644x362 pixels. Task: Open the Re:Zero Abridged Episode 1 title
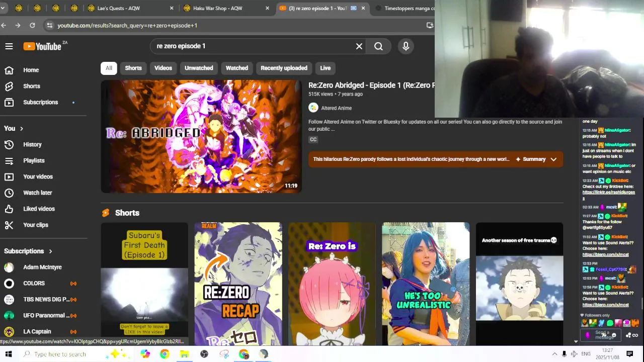tap(371, 85)
